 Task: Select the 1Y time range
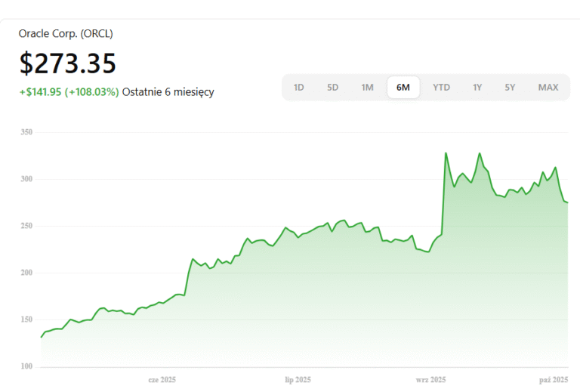[x=477, y=88]
